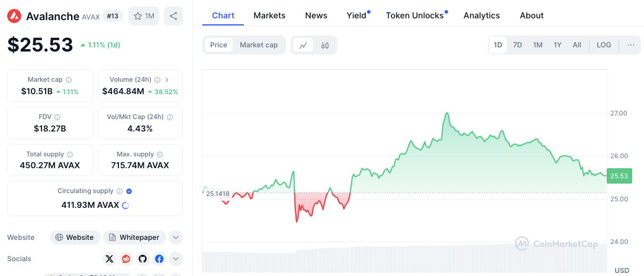This screenshot has height=276, width=644.
Task: Open the Volume (24h) details arrow
Action: (x=167, y=80)
